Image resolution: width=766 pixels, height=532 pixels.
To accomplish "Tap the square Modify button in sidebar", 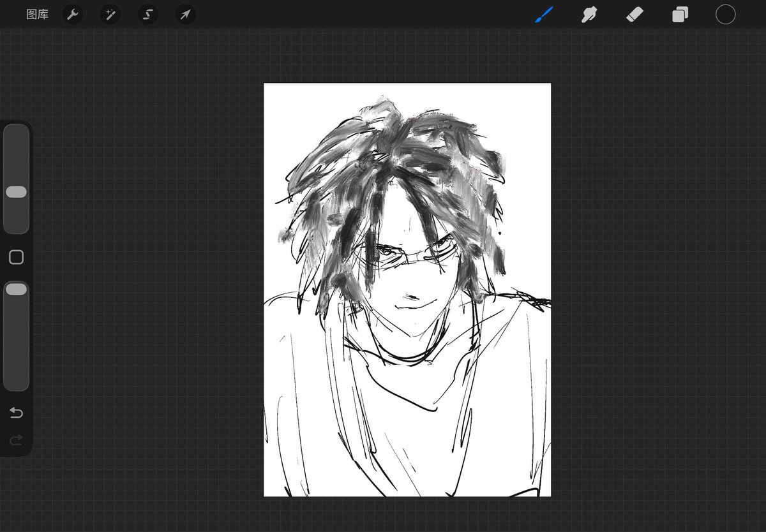I will (x=17, y=257).
